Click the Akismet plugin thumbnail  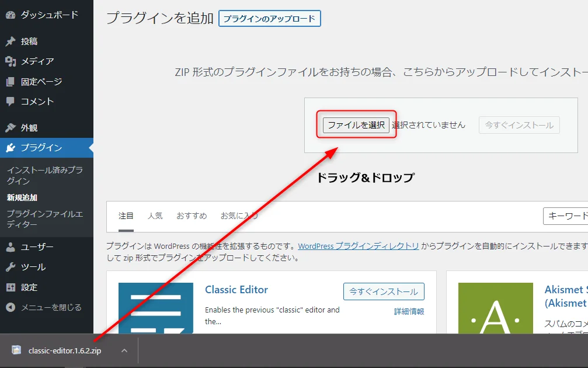tap(496, 308)
